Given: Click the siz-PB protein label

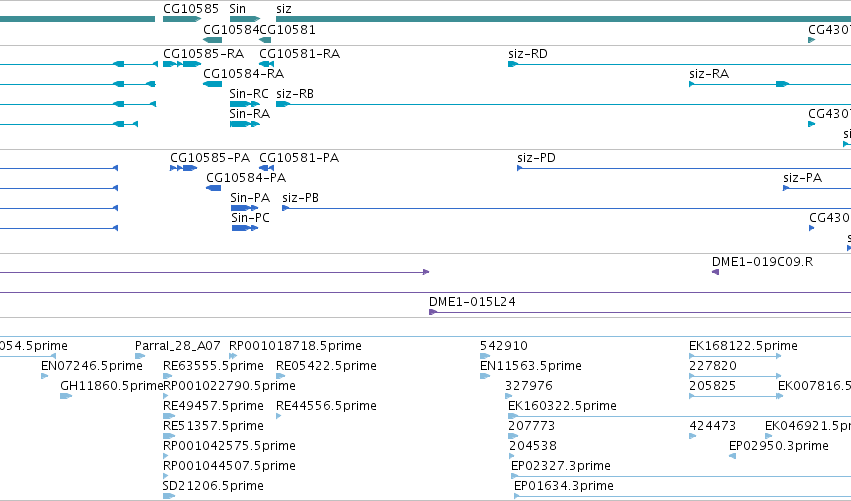Looking at the screenshot, I should pyautogui.click(x=301, y=198).
